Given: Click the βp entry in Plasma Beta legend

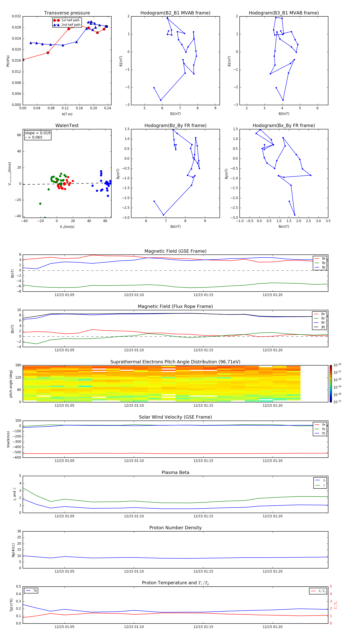Looking at the screenshot, I should [x=320, y=480].
